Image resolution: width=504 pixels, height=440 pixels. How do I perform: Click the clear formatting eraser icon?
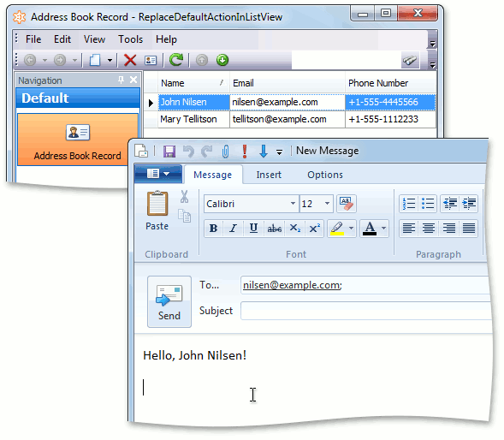347,204
